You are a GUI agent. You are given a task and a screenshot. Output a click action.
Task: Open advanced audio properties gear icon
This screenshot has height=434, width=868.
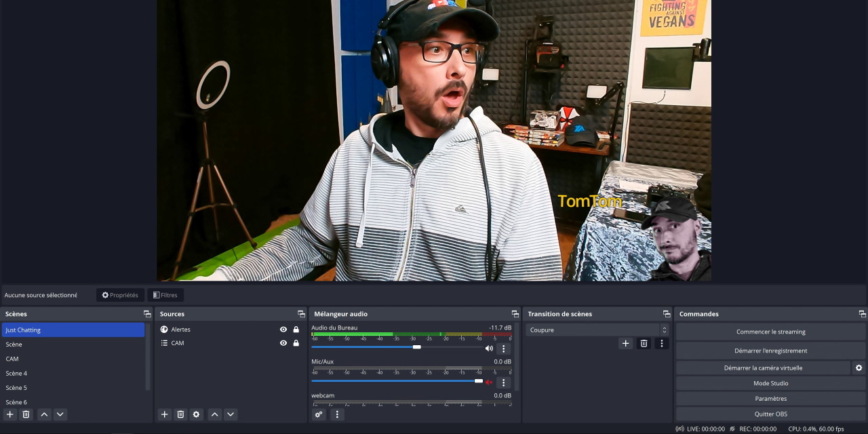coord(319,414)
